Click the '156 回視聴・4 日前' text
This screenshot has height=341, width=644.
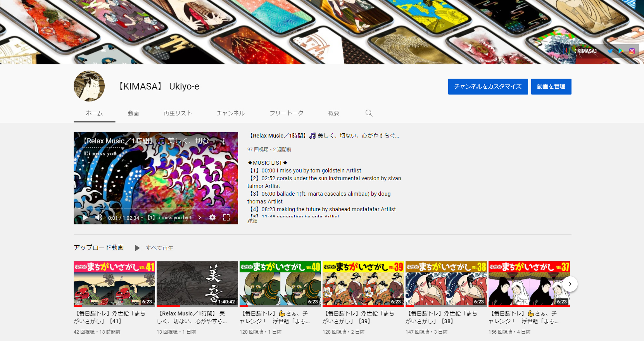[509, 332]
